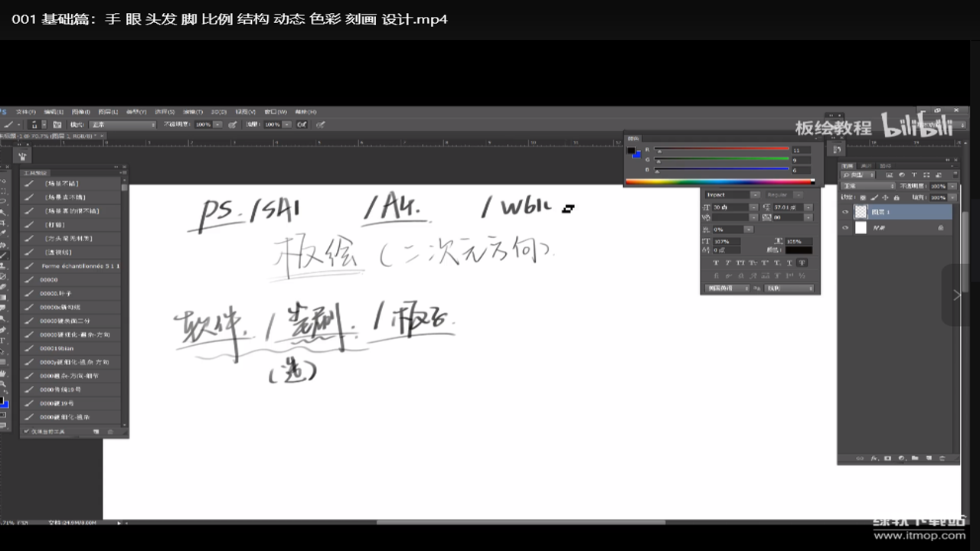Open the 编辑 menu
Image resolution: width=980 pixels, height=551 pixels.
pyautogui.click(x=54, y=112)
